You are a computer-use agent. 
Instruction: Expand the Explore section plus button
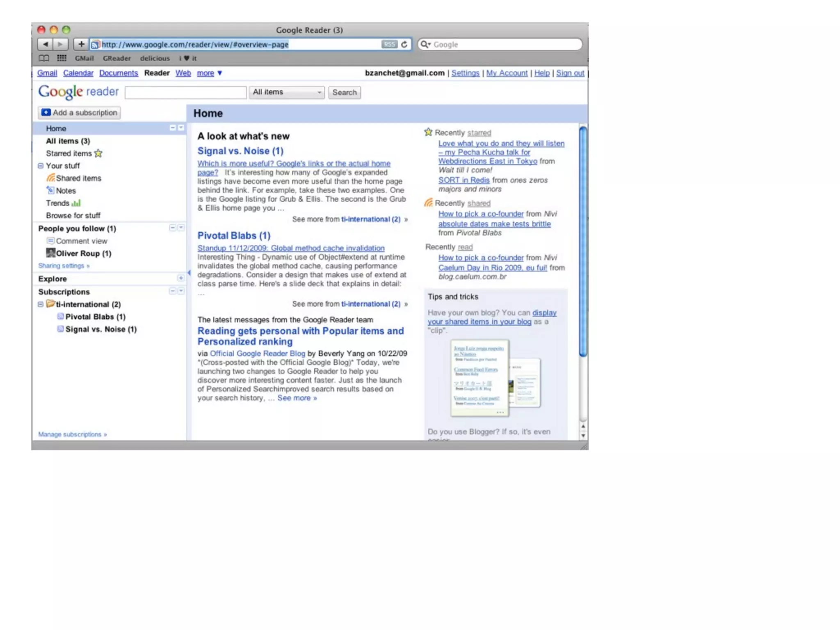coord(180,278)
